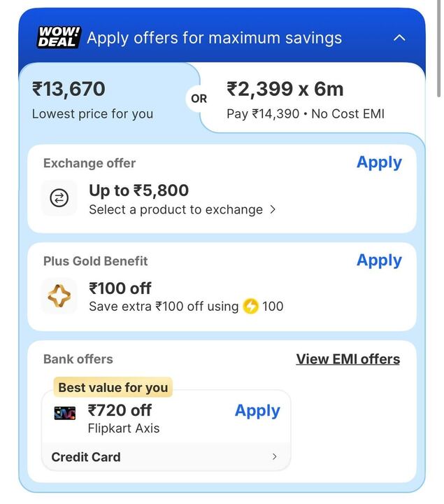Image resolution: width=444 pixels, height=504 pixels.
Task: Click the SuperCoin lightning icon
Action: tap(250, 307)
